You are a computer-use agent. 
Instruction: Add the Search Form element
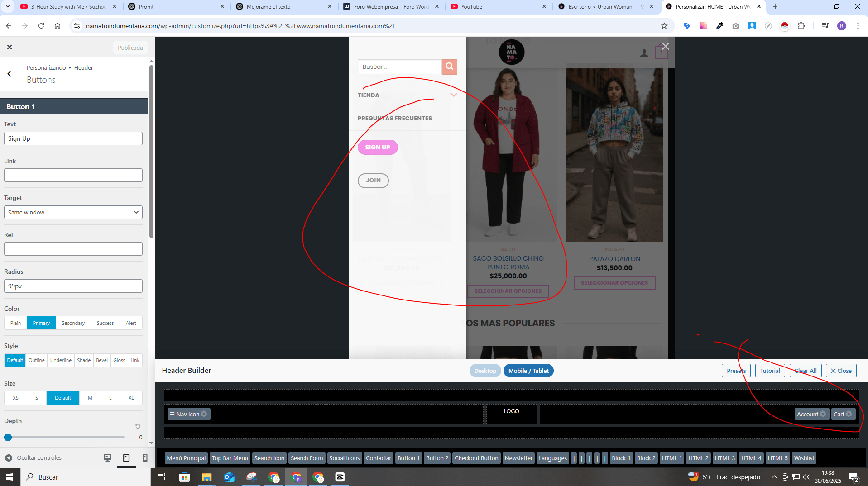point(307,458)
